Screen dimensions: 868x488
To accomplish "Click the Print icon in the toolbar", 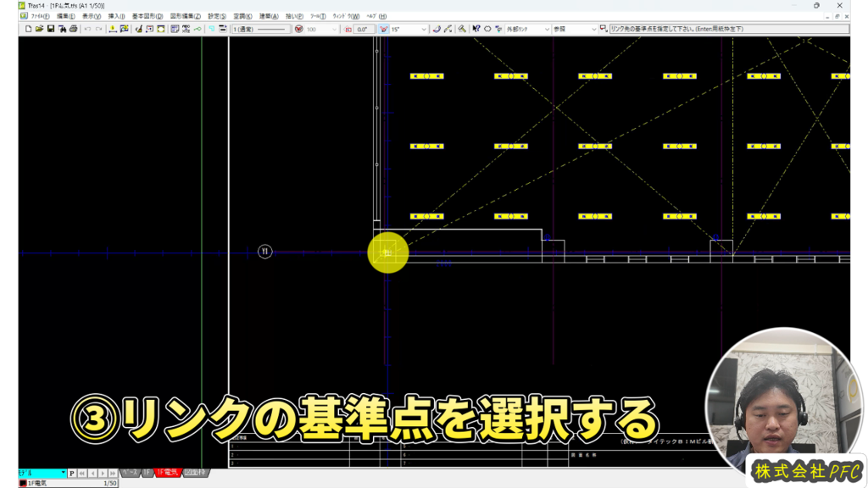I will (x=73, y=29).
